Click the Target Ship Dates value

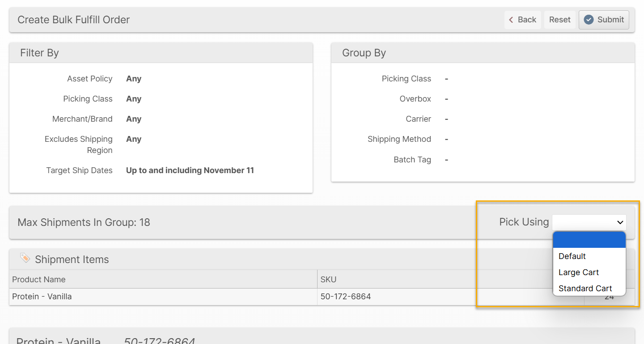190,170
